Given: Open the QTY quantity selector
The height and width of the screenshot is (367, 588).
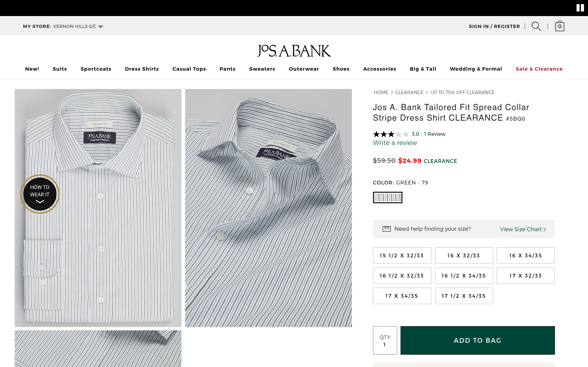Looking at the screenshot, I should (385, 340).
